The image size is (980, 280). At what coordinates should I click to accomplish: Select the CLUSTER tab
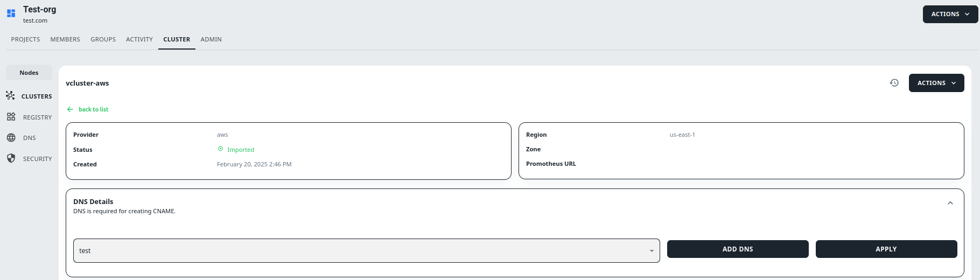(177, 39)
